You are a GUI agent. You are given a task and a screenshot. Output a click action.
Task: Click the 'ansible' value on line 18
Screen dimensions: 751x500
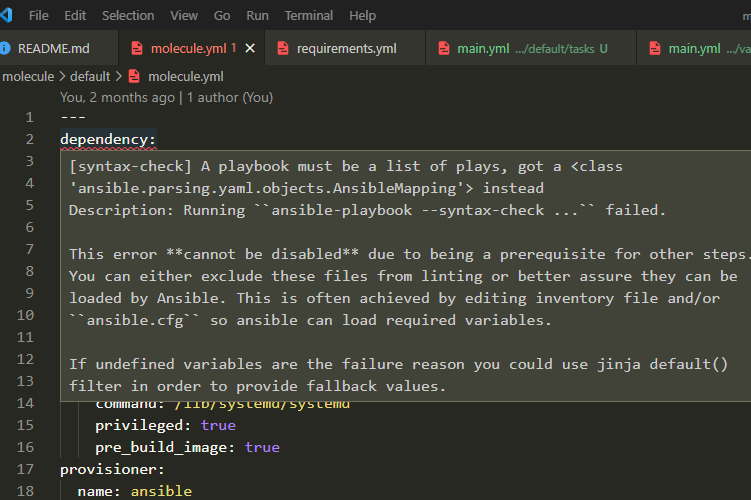(161, 491)
